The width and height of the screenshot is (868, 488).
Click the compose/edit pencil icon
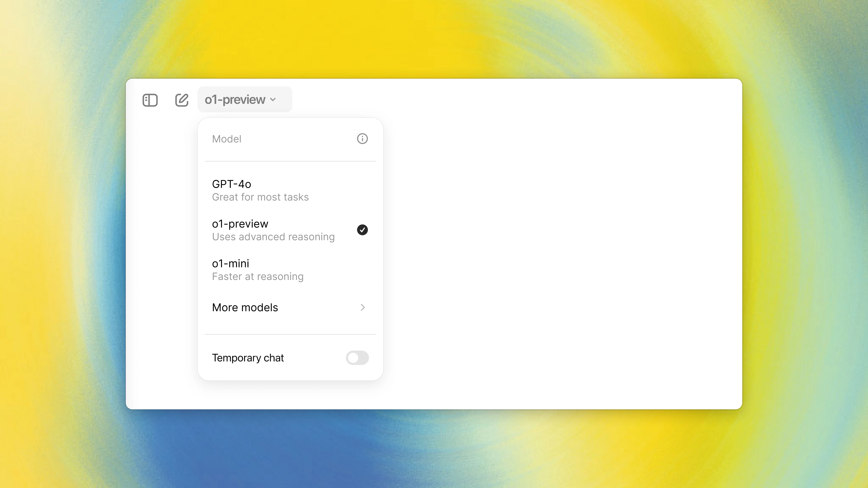[x=182, y=99]
